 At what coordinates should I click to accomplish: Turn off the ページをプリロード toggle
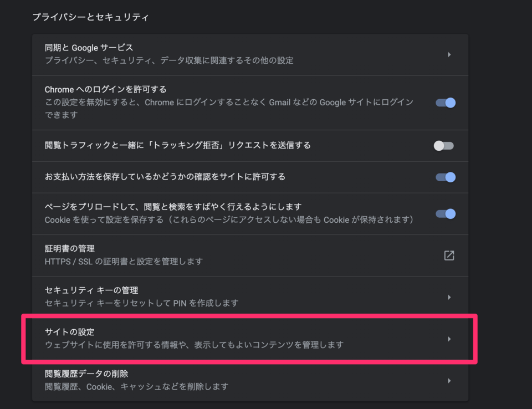pos(445,213)
